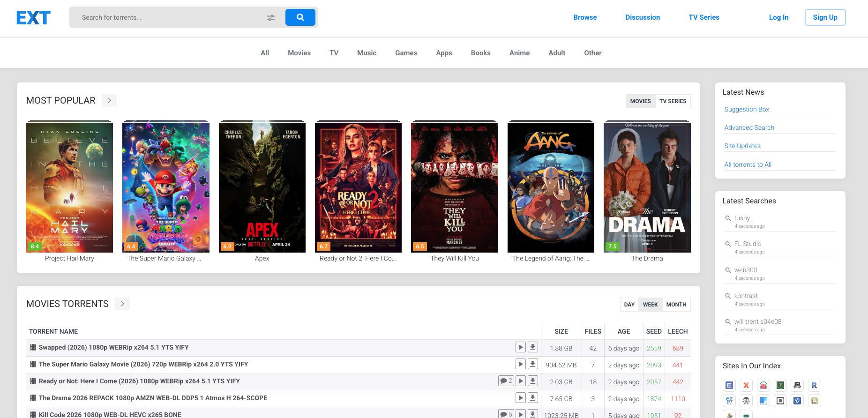Open Project Hail Mary poster
The height and width of the screenshot is (418, 868).
69,187
